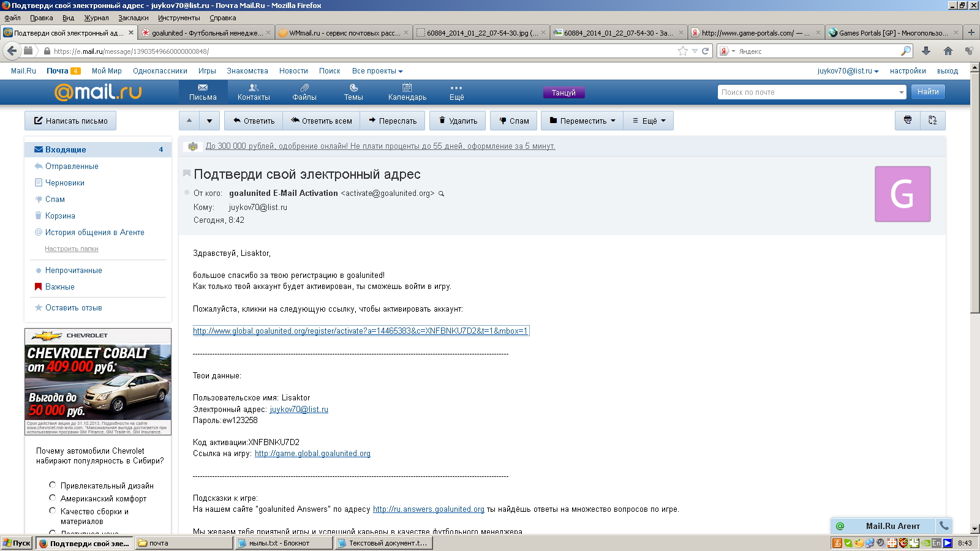Viewport: 980px width, 551px height.
Task: Click Firefox back navigation button
Action: point(12,51)
